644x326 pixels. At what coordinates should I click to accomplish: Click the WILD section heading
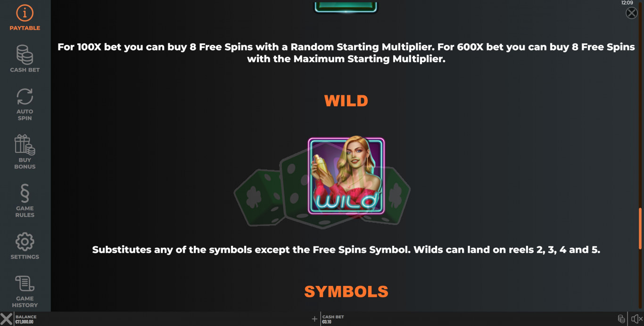(x=346, y=100)
